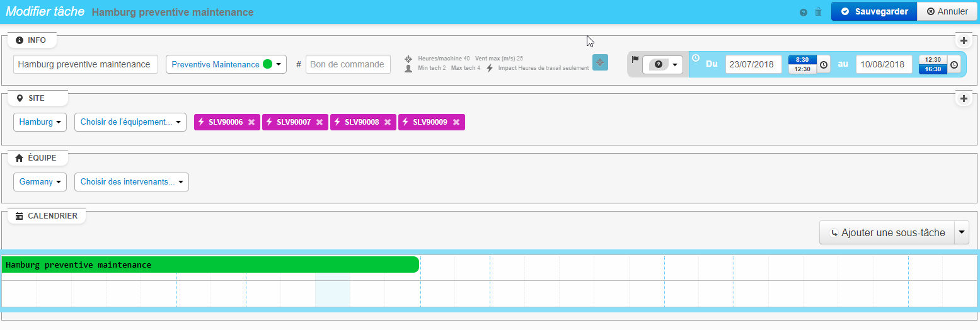Select the 12:30 start time option
Screen dimensions: 980x330
click(802, 69)
